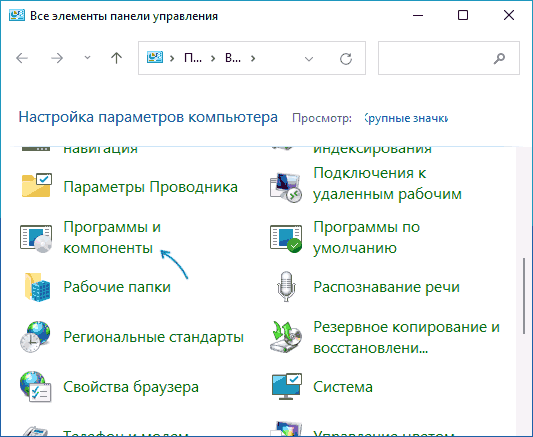Open the Параметры Проводника link
533x437 pixels.
(x=151, y=187)
